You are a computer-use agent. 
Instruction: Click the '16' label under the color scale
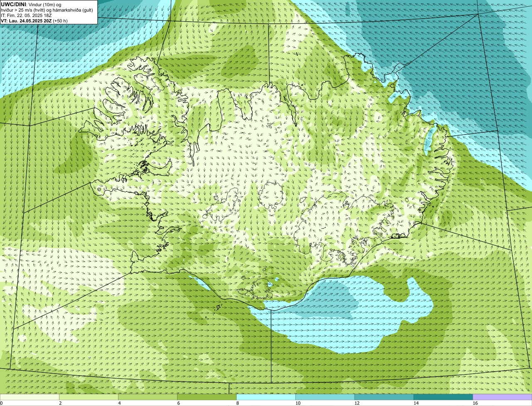tap(475, 403)
